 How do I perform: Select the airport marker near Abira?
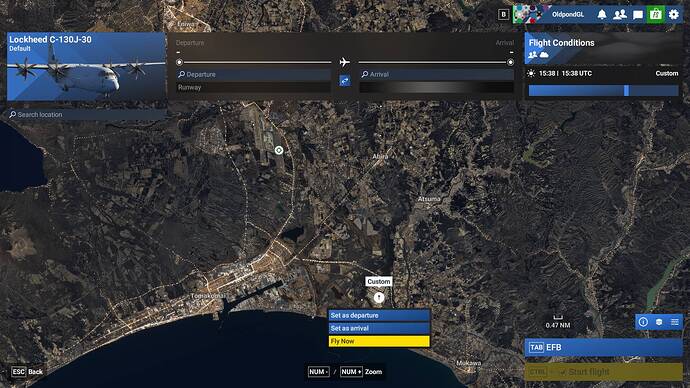(279, 150)
